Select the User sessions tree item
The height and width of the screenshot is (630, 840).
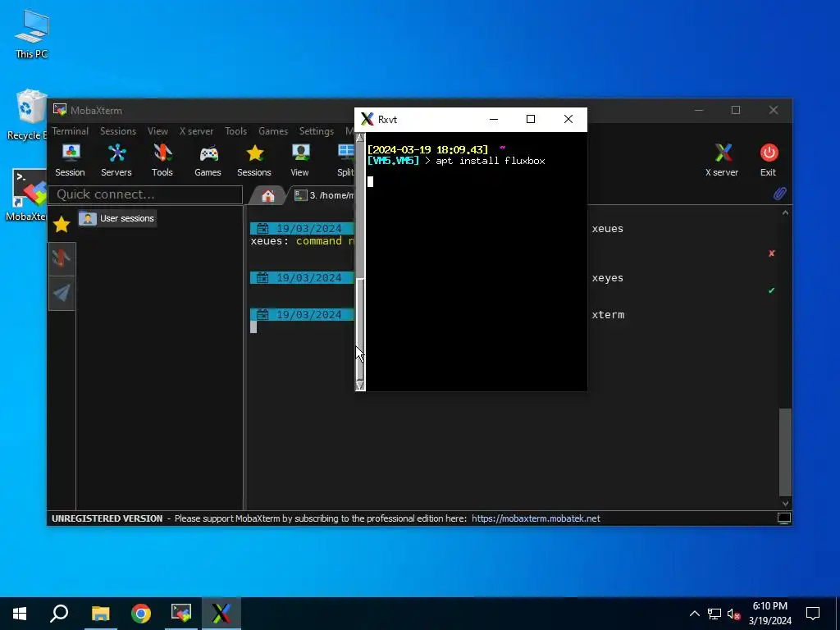(117, 218)
